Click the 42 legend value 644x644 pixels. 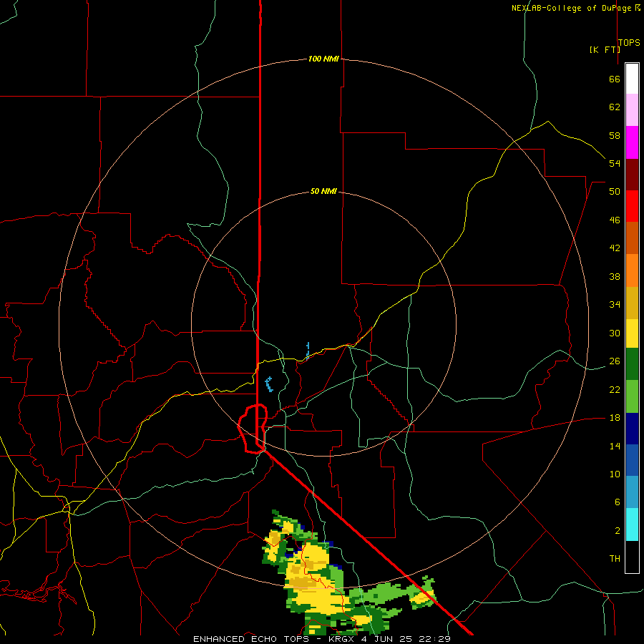[615, 248]
